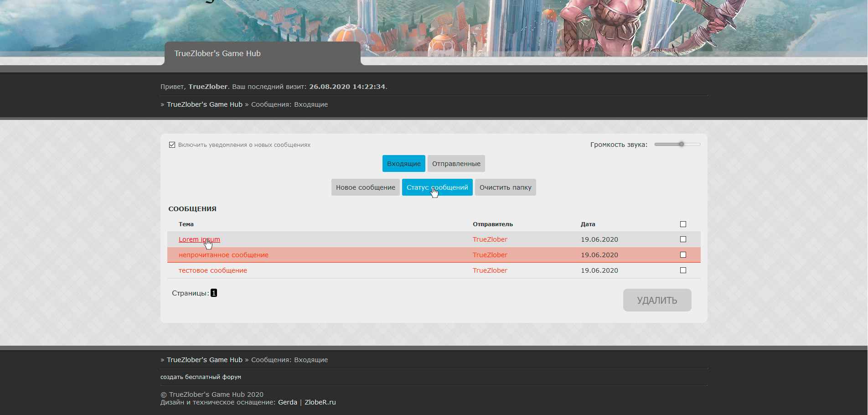Open the Отправленные tab
Viewport: 868px width, 415px height.
click(456, 164)
